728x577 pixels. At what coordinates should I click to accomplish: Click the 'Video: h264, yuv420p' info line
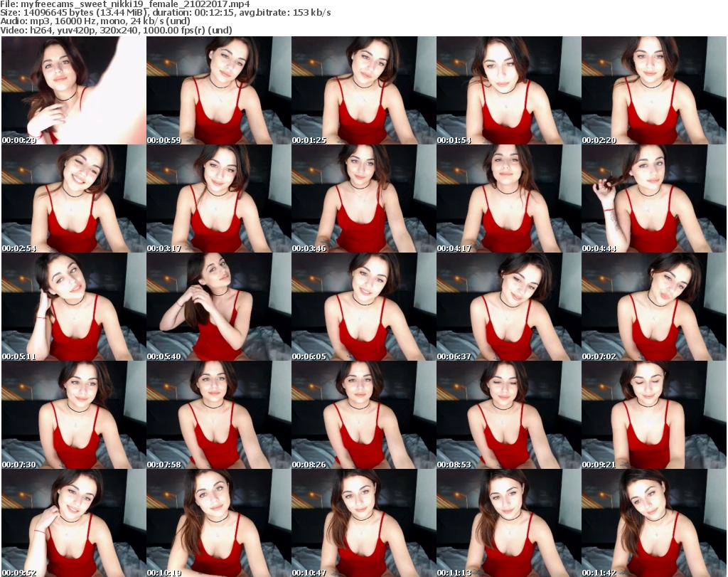116,30
